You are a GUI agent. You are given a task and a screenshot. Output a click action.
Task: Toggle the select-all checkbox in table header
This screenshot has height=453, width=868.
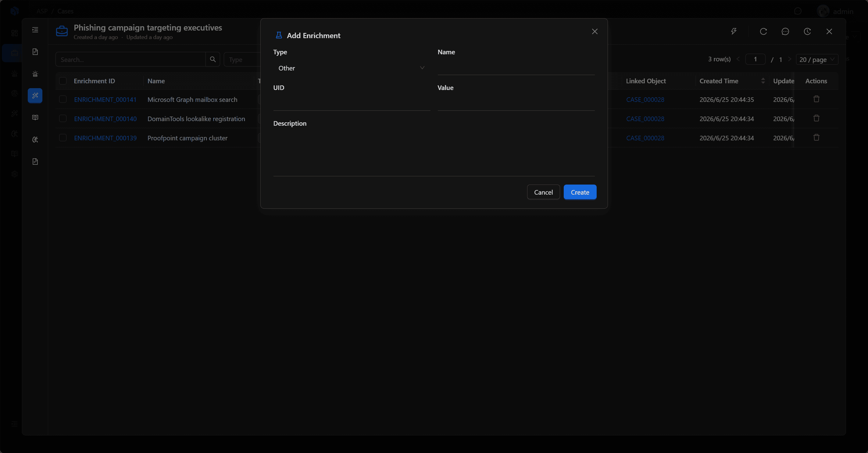pyautogui.click(x=63, y=81)
